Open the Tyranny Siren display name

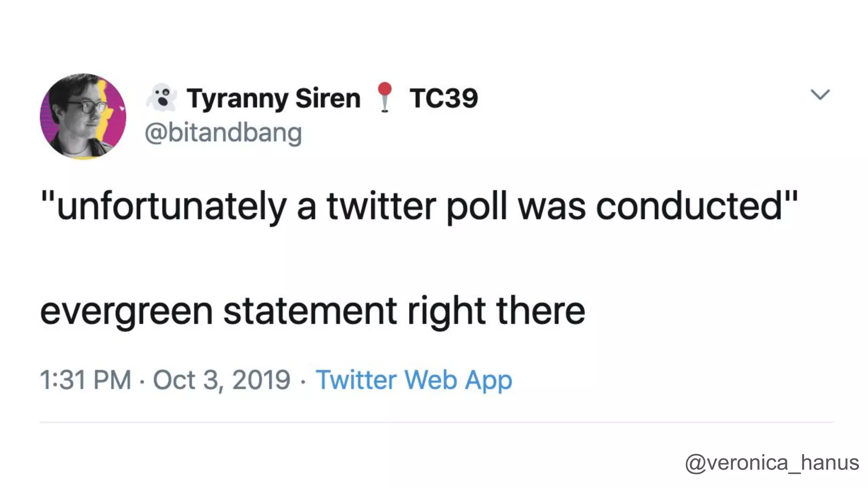(x=273, y=98)
